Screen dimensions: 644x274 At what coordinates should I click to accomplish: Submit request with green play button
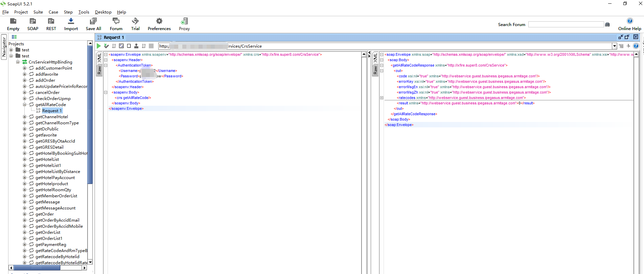99,46
